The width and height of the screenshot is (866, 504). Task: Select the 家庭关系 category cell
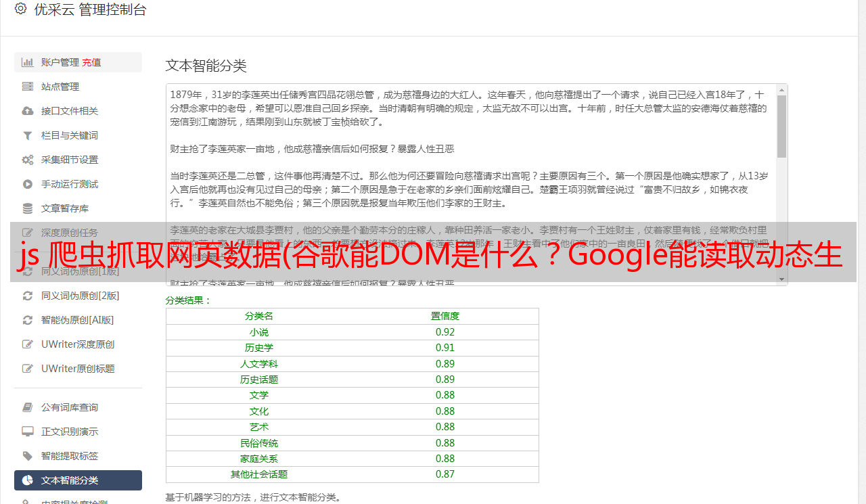(259, 459)
